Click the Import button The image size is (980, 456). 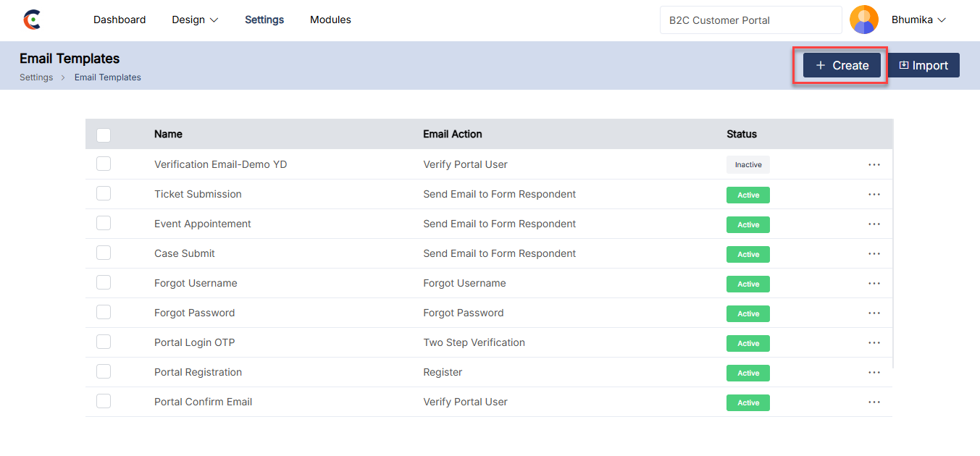tap(924, 66)
